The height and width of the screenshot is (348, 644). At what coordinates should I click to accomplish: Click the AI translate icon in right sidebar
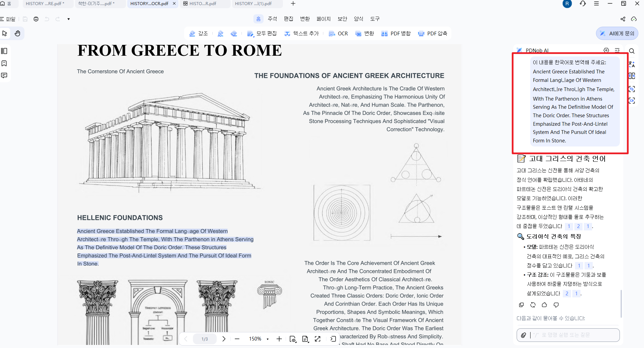click(x=632, y=64)
